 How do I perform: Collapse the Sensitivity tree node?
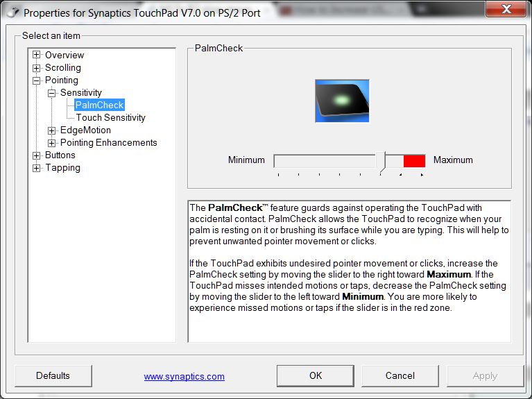[x=51, y=93]
